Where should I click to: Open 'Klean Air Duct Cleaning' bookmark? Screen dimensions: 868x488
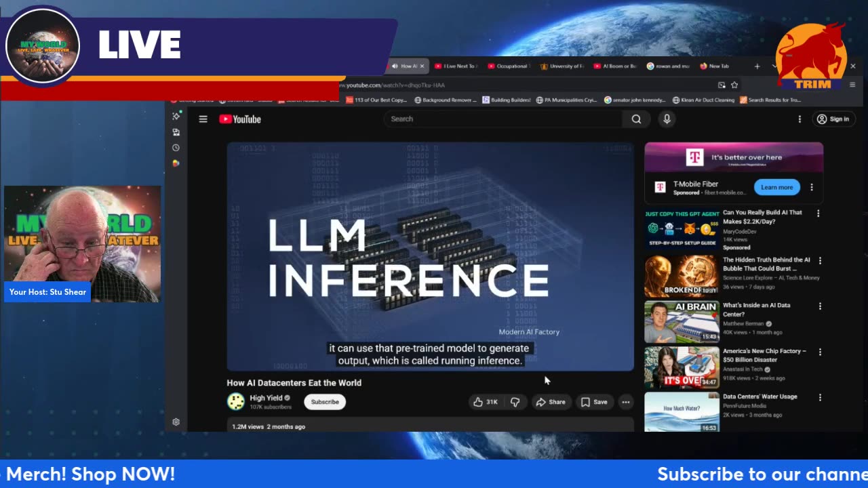(x=703, y=100)
